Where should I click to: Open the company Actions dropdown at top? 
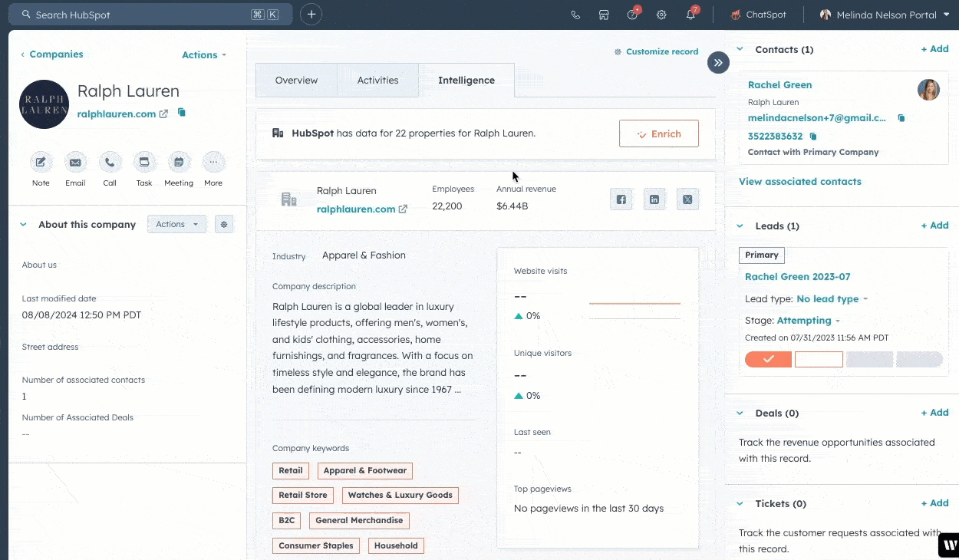[203, 55]
